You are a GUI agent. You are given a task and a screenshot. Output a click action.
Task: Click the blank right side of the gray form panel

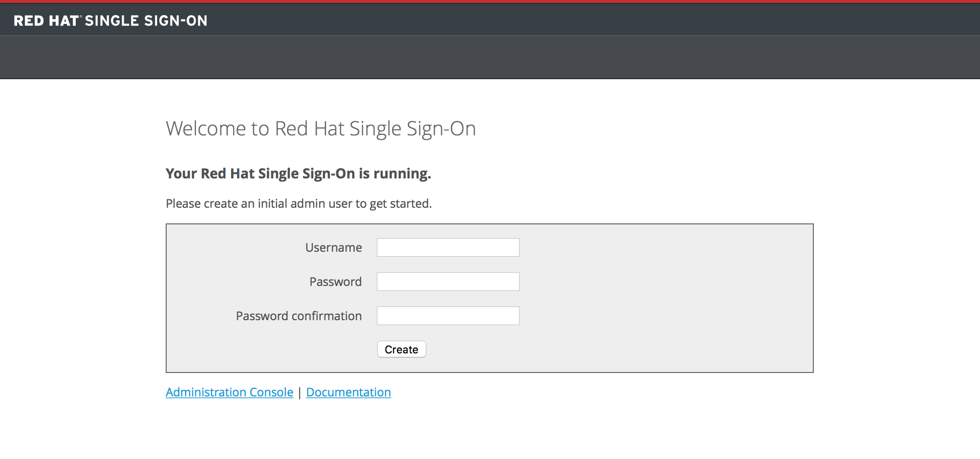click(684, 298)
